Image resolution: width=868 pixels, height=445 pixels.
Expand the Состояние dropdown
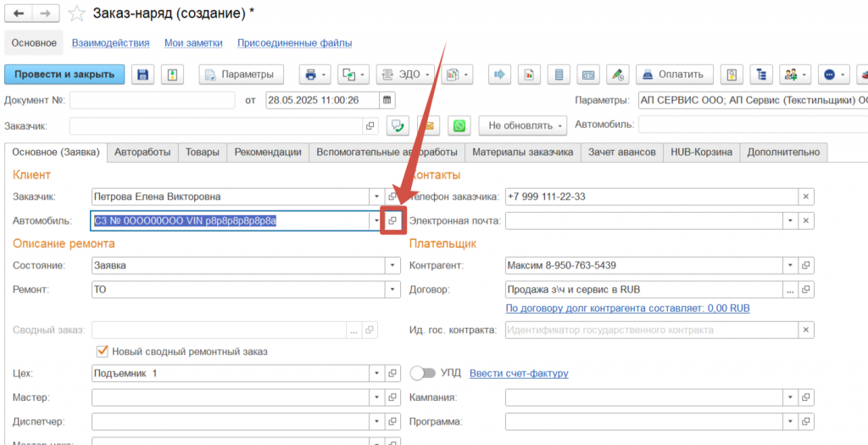pos(392,265)
